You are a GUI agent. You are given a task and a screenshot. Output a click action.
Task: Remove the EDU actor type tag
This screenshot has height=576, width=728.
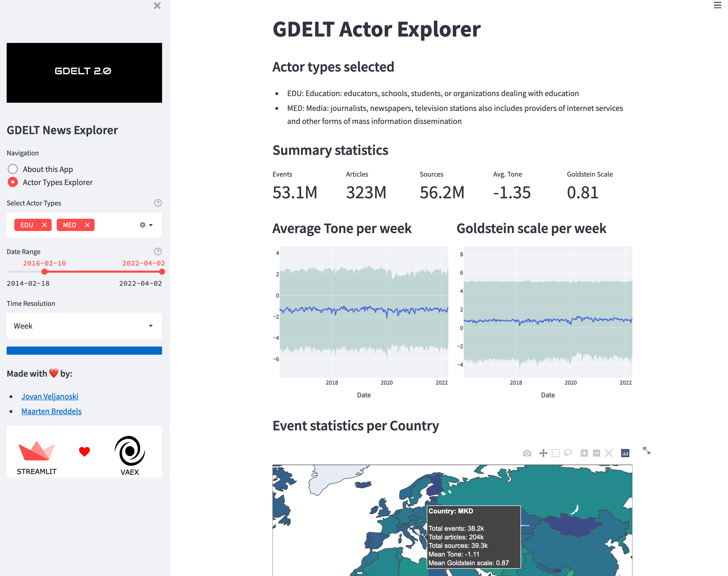pyautogui.click(x=44, y=225)
